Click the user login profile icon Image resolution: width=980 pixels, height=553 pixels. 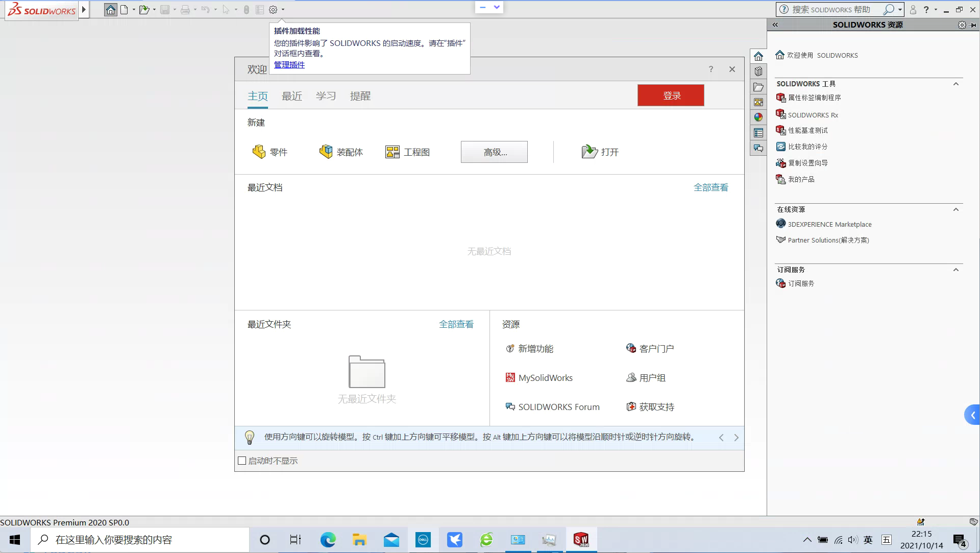point(913,10)
